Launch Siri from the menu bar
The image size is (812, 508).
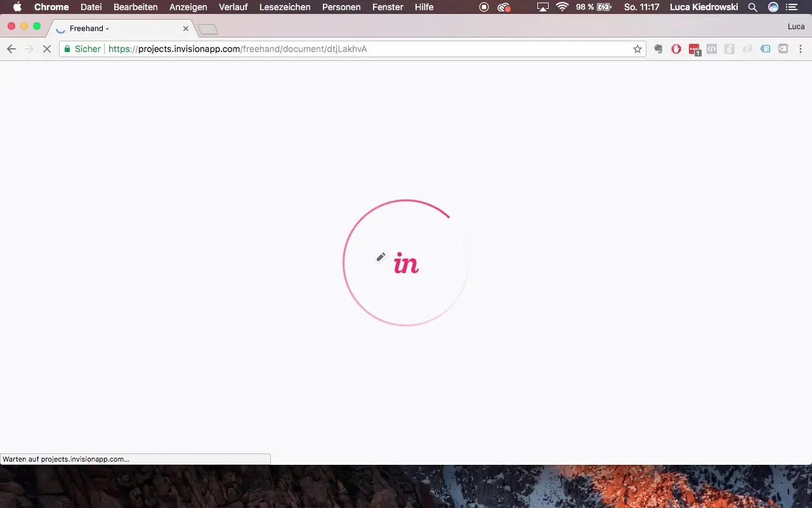point(773,7)
